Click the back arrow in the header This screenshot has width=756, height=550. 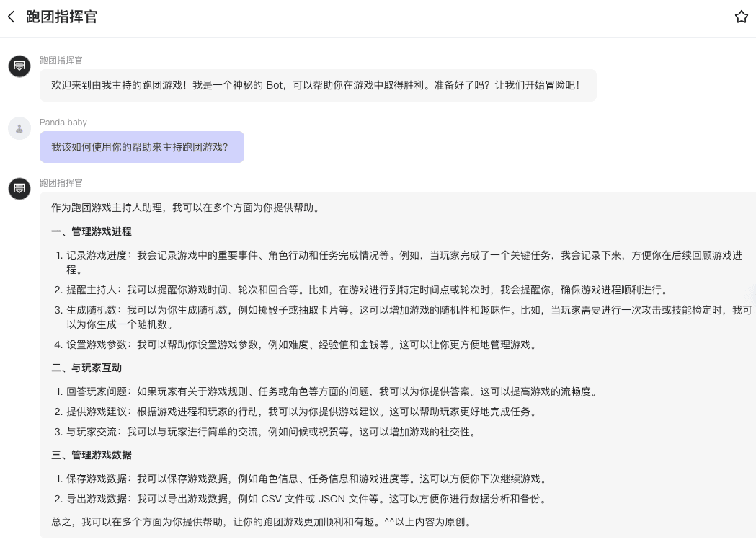(12, 17)
